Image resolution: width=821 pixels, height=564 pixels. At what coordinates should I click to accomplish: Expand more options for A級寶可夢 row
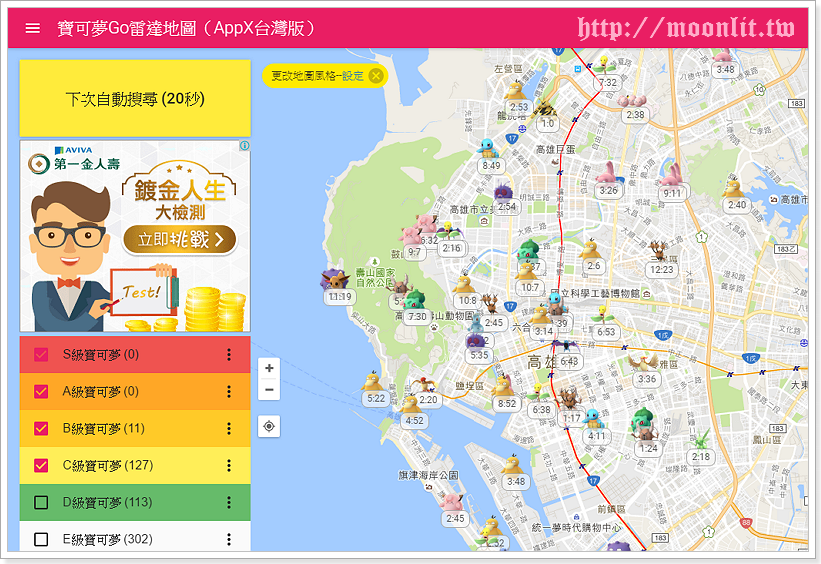229,392
